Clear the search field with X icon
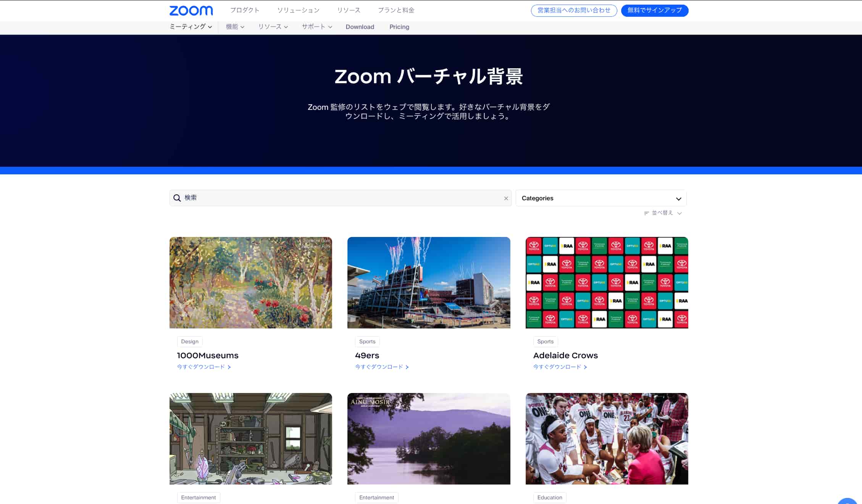 click(506, 198)
